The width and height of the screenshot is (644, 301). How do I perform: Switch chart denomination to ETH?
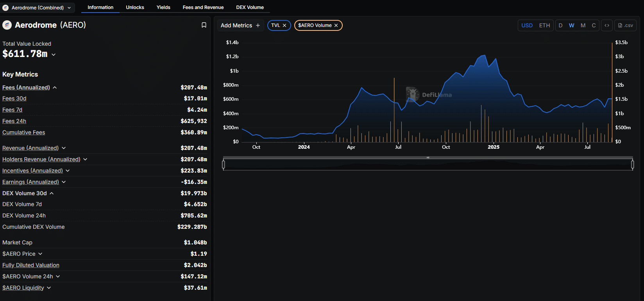pos(544,25)
